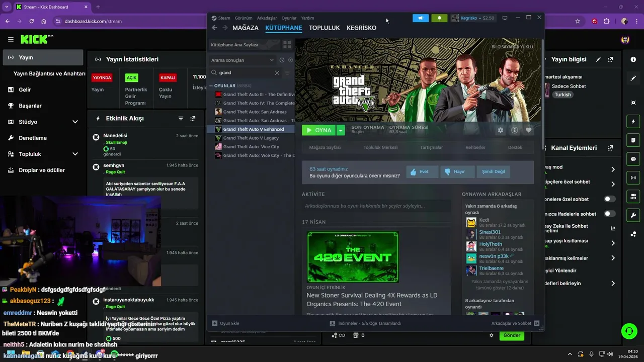The image size is (644, 362).
Task: Click the Steam announcements megaphone icon
Action: click(421, 18)
